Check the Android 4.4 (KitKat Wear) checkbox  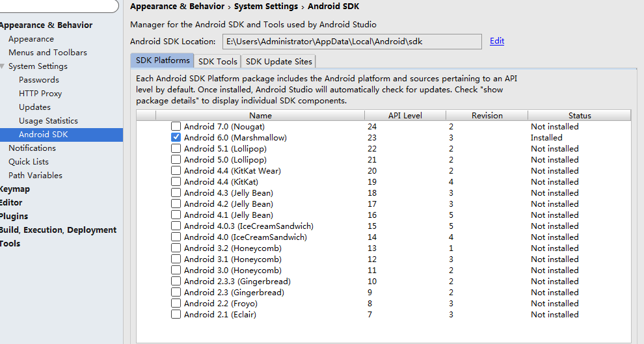[x=176, y=171]
